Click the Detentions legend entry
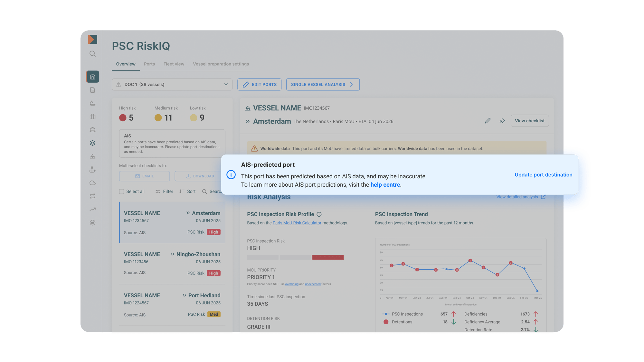This screenshot has width=644, height=362. (x=398, y=322)
